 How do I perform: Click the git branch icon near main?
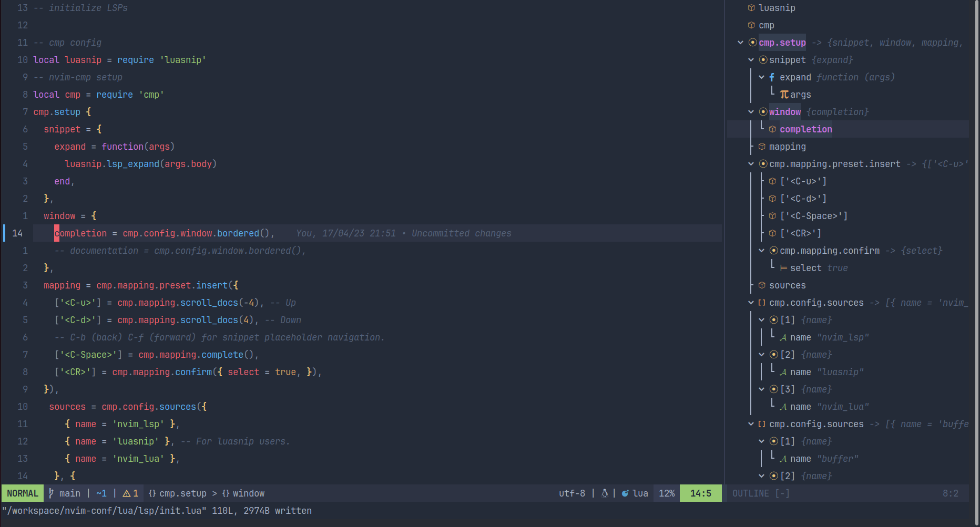[x=51, y=493]
